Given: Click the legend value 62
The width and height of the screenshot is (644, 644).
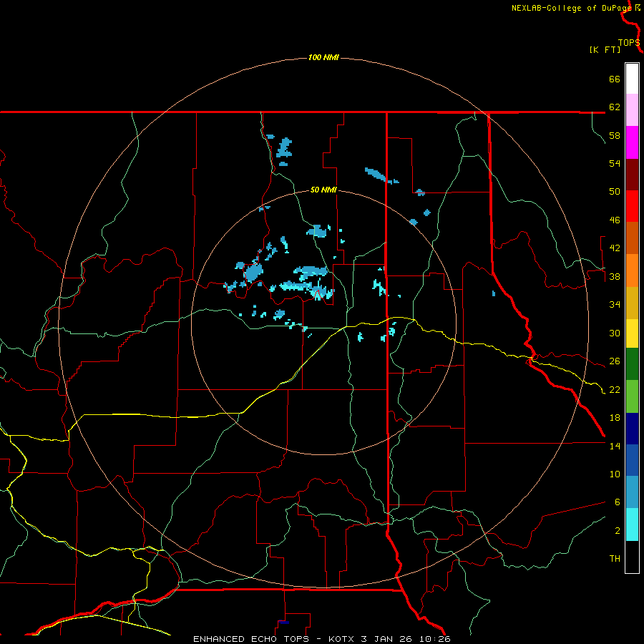Looking at the screenshot, I should click(x=615, y=107).
